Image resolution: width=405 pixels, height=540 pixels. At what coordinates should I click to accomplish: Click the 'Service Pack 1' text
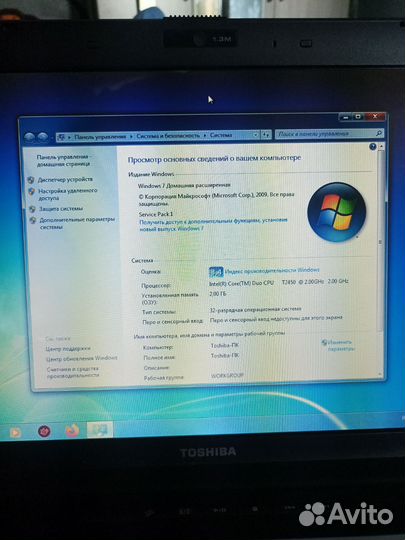pos(156,214)
